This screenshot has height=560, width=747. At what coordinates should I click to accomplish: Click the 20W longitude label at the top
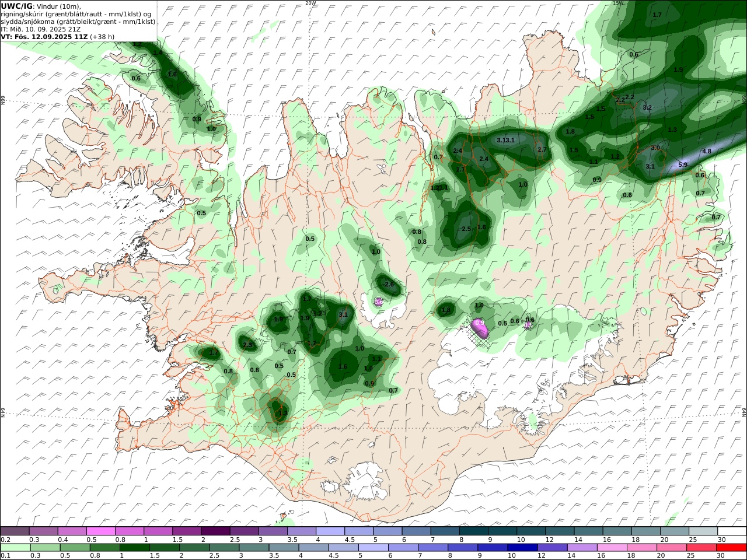tap(310, 3)
